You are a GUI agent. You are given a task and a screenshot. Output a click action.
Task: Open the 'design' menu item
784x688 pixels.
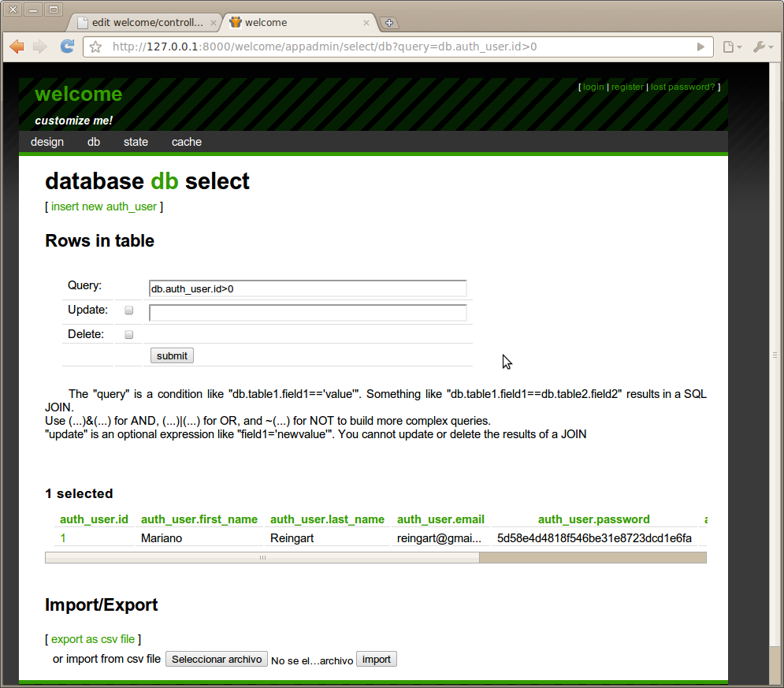pyautogui.click(x=47, y=142)
